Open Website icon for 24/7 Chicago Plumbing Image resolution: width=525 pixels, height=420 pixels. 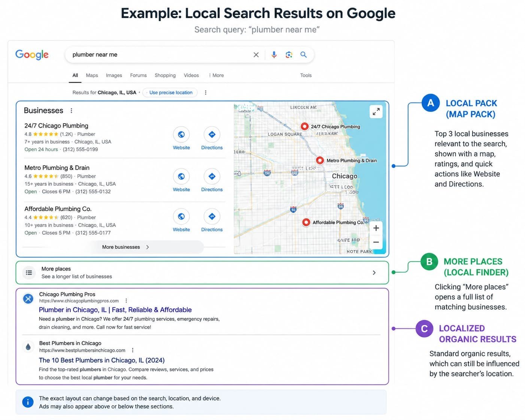181,134
